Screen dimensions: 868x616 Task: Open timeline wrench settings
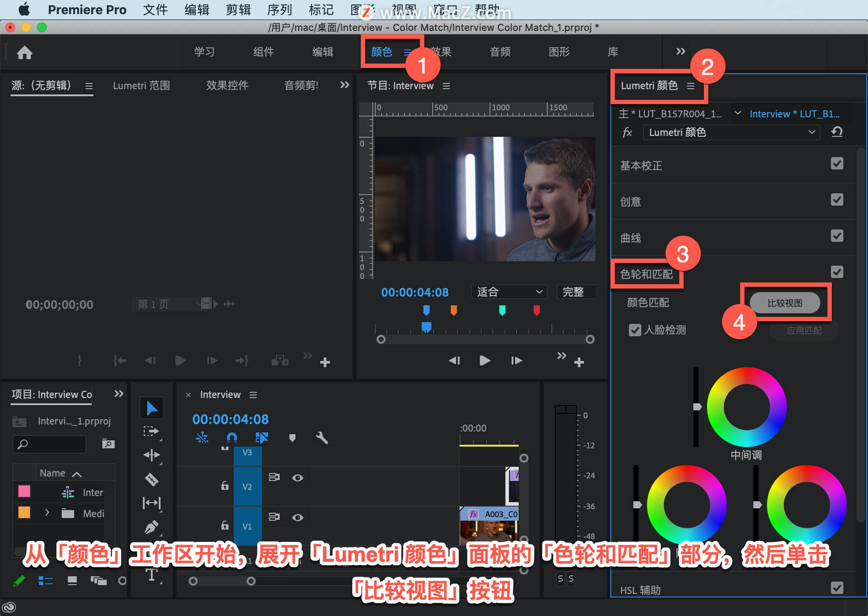coord(321,437)
